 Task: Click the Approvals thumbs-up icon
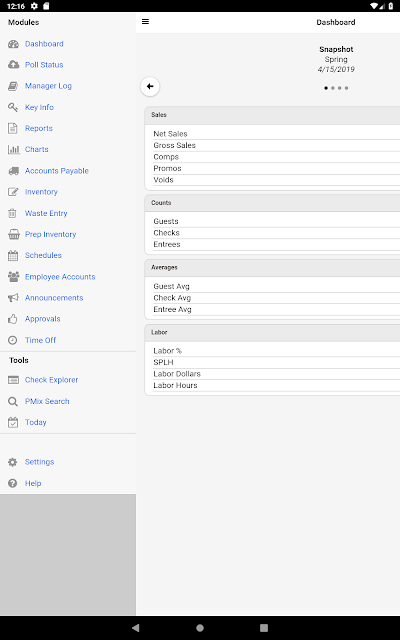13,319
